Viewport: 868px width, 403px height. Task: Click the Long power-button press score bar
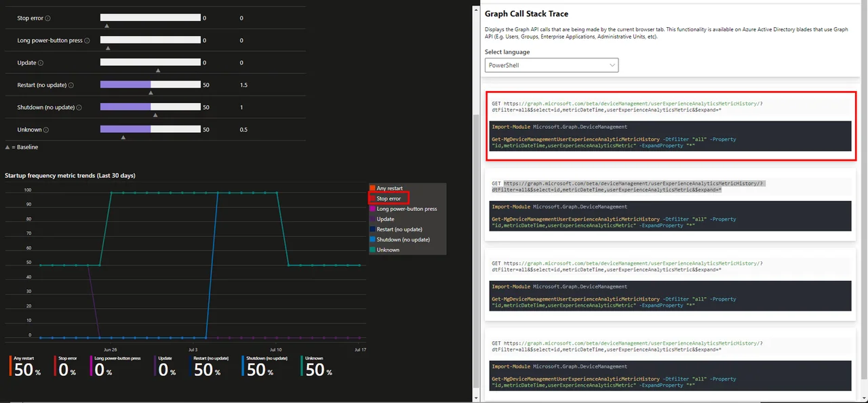(x=151, y=40)
